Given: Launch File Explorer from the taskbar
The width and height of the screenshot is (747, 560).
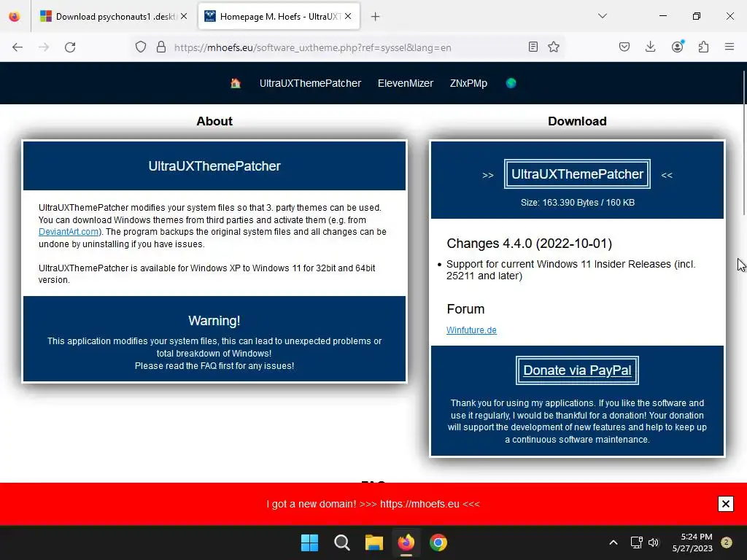Looking at the screenshot, I should click(x=374, y=542).
